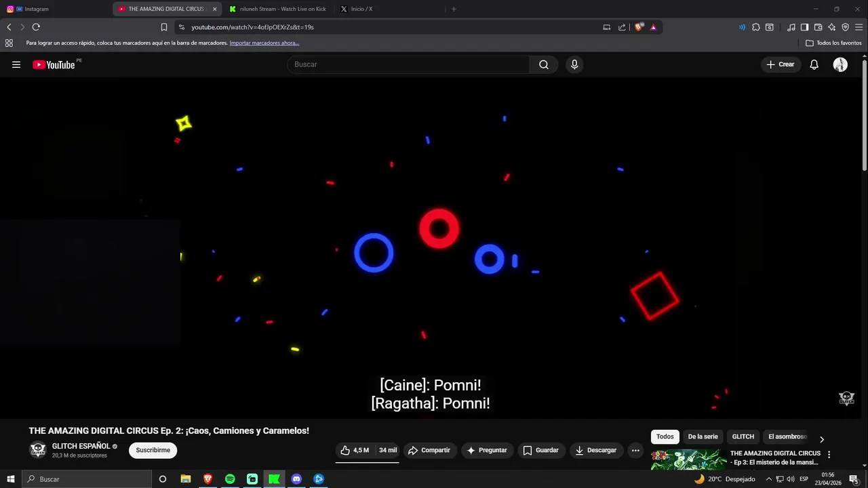
Task: Open the Windows Start menu
Action: pyautogui.click(x=11, y=479)
